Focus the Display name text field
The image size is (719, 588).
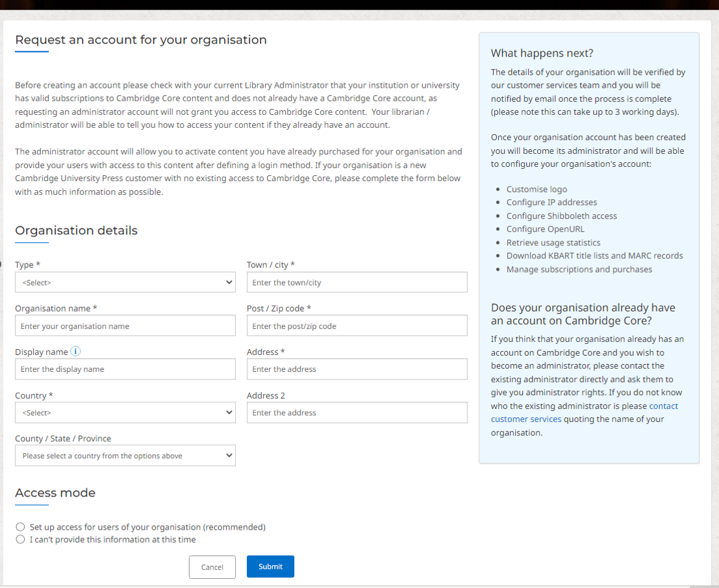pyautogui.click(x=125, y=369)
